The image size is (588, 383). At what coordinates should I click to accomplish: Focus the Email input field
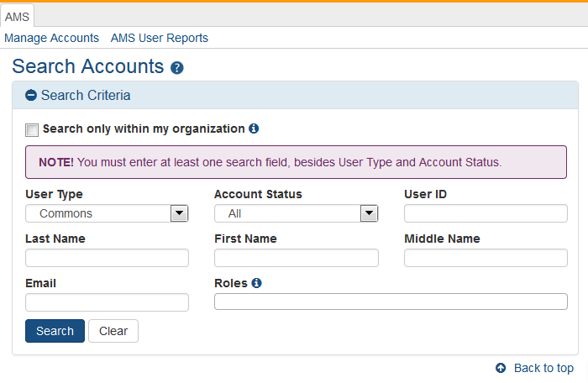(x=107, y=302)
